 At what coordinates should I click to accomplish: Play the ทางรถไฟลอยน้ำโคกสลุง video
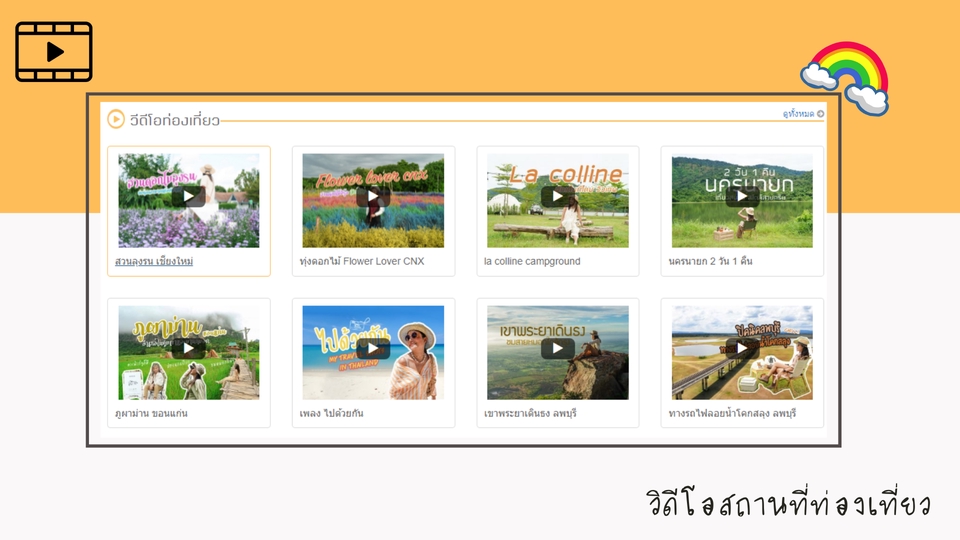(x=741, y=349)
